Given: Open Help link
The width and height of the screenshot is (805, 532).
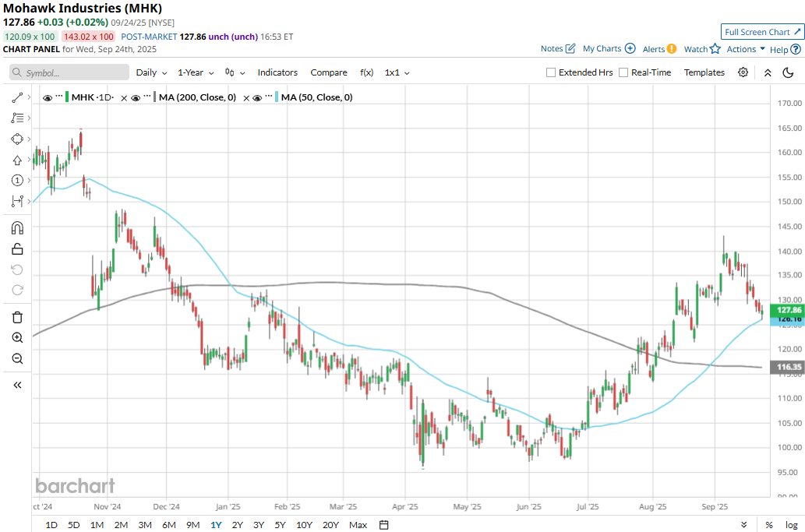Looking at the screenshot, I should click(x=785, y=49).
